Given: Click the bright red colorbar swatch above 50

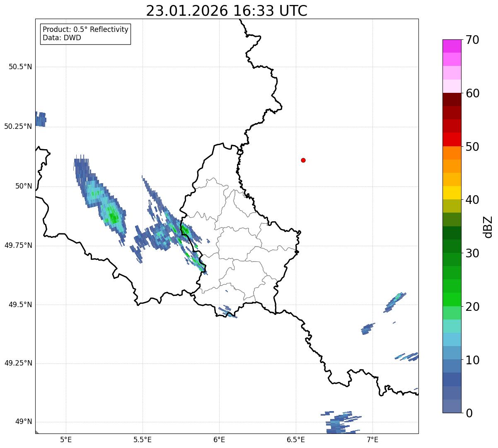Looking at the screenshot, I should (452, 139).
